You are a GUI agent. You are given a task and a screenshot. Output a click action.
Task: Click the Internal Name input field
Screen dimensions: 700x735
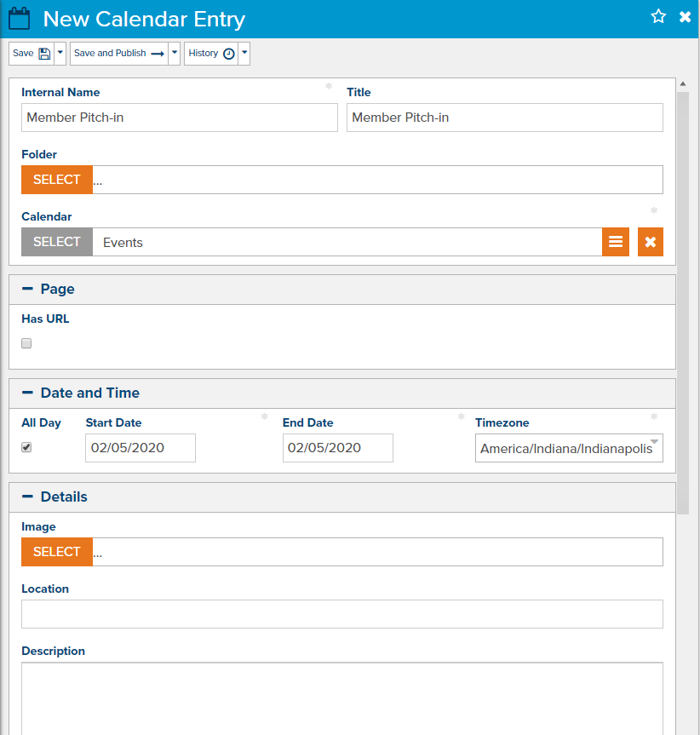[x=180, y=118]
